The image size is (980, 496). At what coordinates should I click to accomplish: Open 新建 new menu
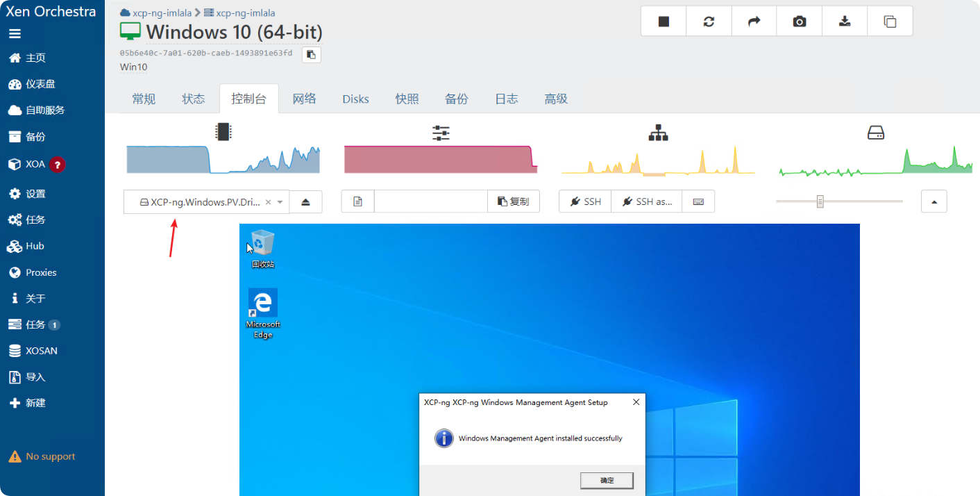pos(27,403)
